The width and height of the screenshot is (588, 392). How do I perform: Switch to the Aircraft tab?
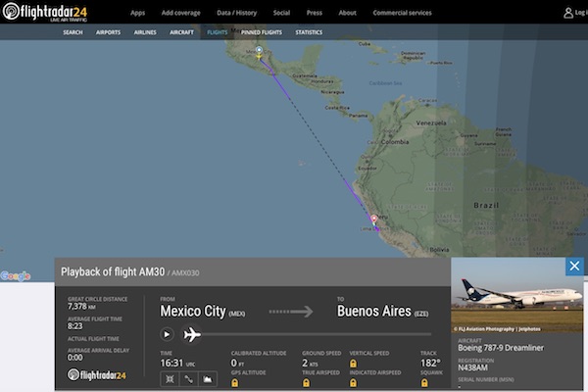click(181, 32)
